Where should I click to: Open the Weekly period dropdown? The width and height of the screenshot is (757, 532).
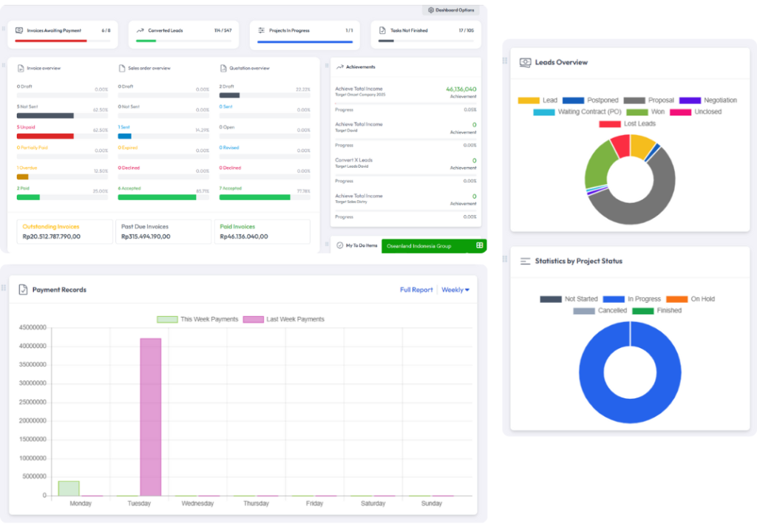pos(455,290)
